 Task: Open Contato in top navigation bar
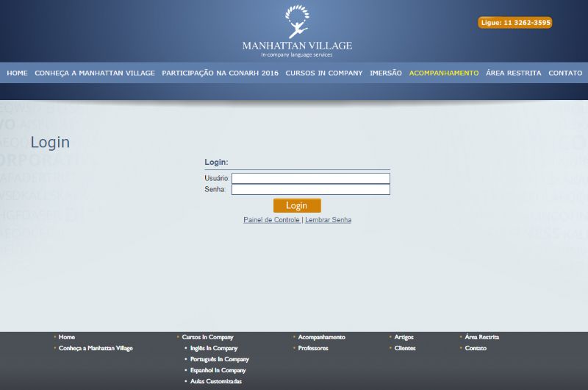point(565,73)
